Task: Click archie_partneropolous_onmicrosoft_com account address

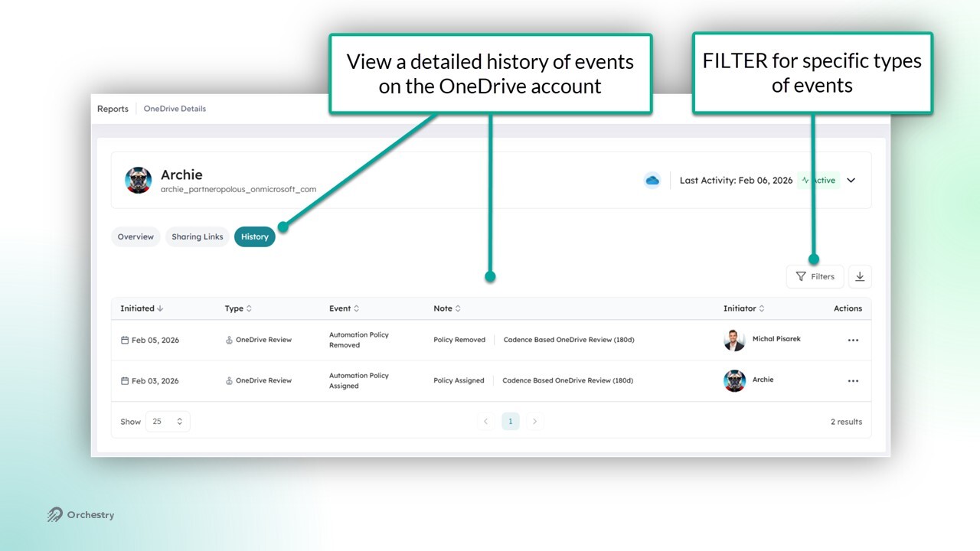Action: [238, 189]
